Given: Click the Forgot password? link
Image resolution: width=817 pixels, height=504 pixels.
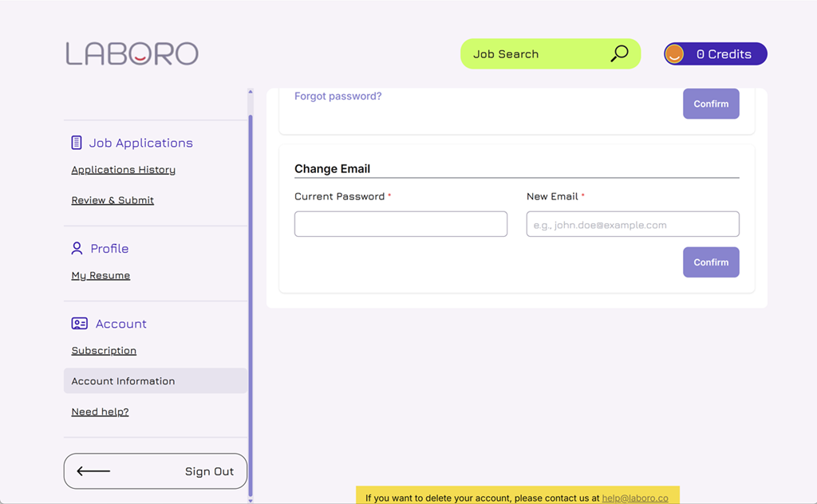Looking at the screenshot, I should 337,96.
